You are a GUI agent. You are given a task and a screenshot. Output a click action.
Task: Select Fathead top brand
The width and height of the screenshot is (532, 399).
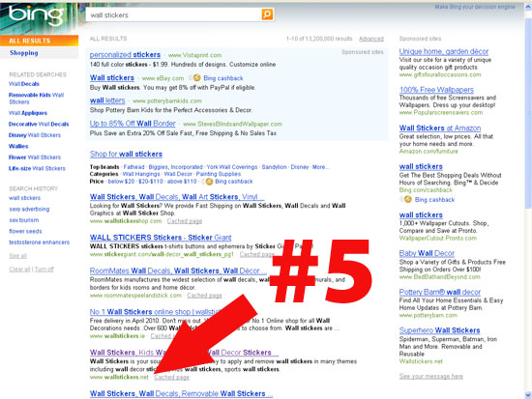coord(133,167)
